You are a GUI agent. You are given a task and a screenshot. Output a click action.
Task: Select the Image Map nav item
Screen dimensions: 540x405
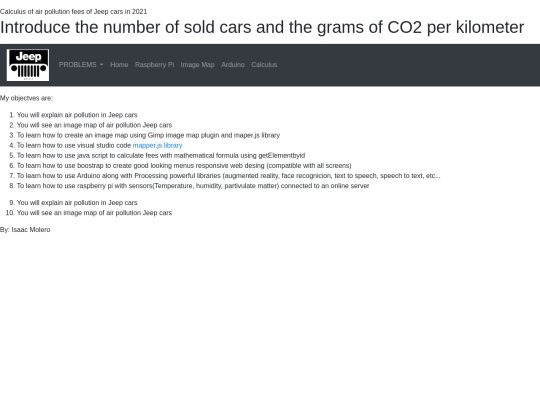point(197,65)
